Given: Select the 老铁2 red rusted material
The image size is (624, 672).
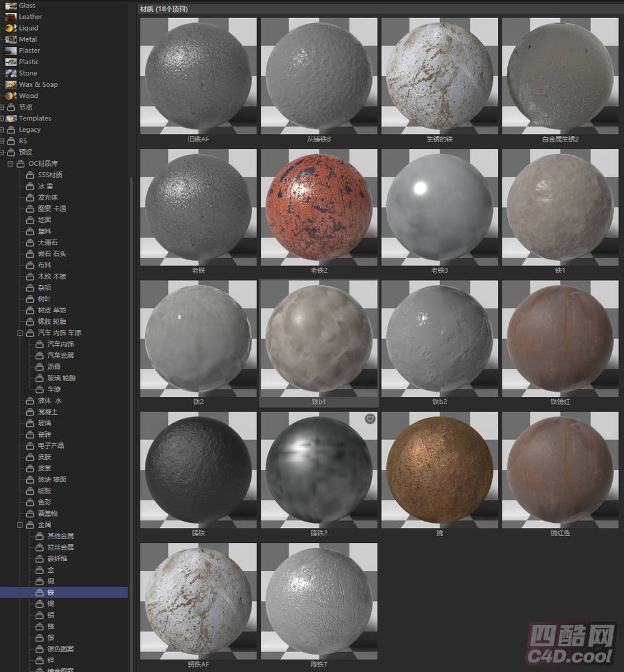Looking at the screenshot, I should pos(319,207).
